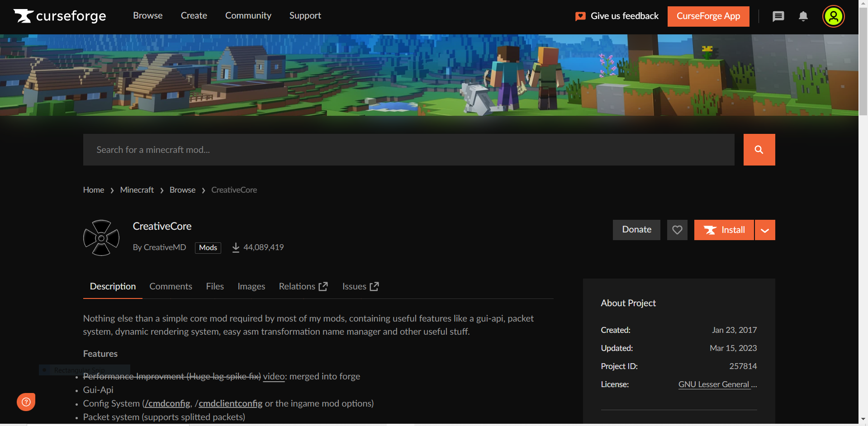Click the orange search magnifier button
This screenshot has height=426, width=868.
(759, 150)
